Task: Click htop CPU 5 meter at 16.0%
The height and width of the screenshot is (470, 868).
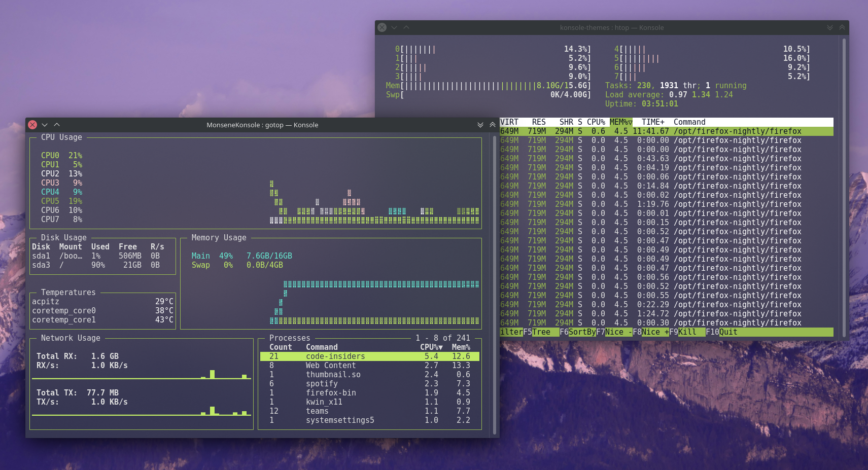Action: [x=712, y=58]
